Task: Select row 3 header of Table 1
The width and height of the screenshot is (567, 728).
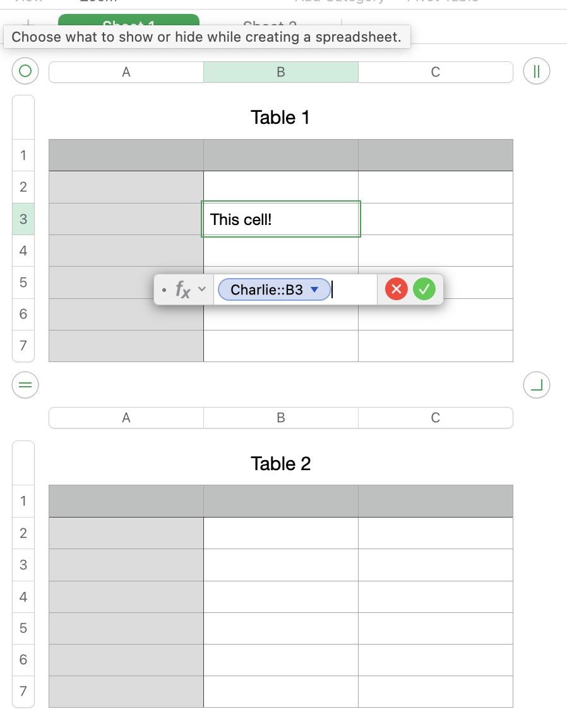Action: point(23,219)
